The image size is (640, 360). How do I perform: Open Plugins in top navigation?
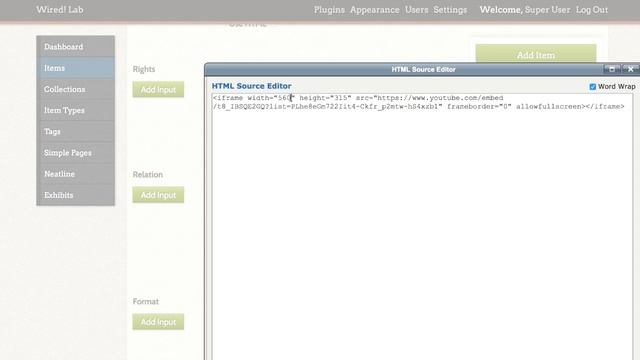click(329, 10)
